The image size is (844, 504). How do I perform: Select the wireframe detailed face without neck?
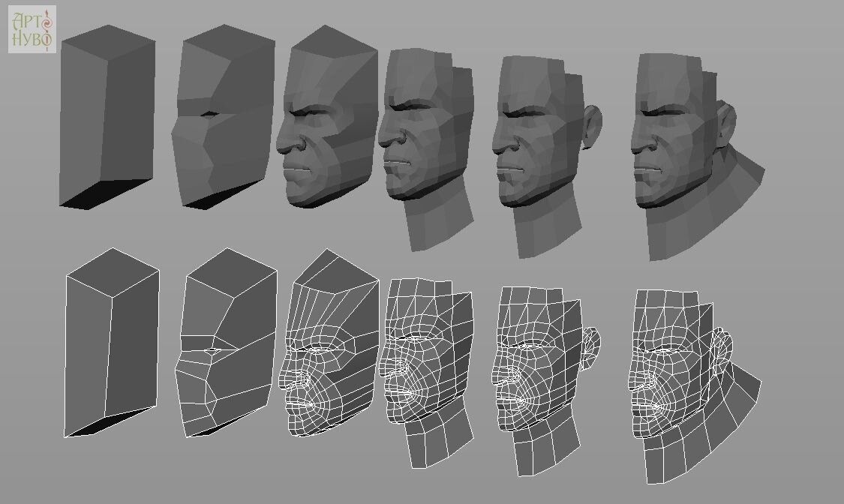coord(329,343)
